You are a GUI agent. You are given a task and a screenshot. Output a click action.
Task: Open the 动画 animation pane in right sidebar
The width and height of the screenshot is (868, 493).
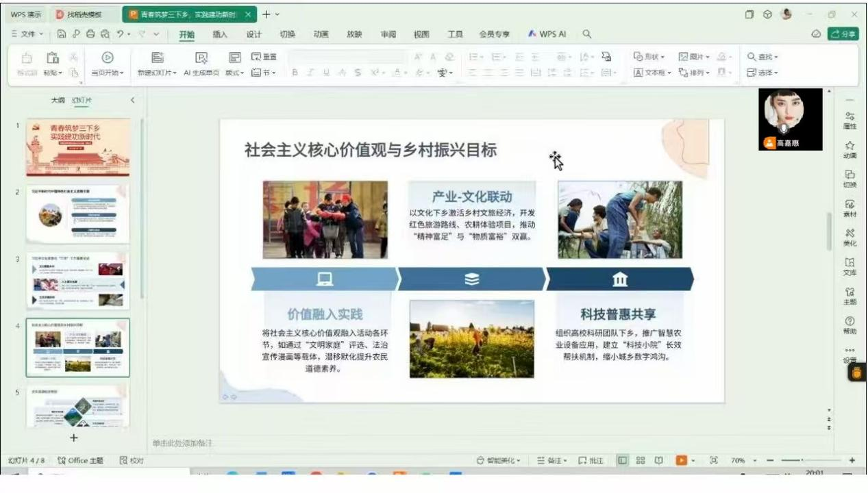(x=850, y=149)
